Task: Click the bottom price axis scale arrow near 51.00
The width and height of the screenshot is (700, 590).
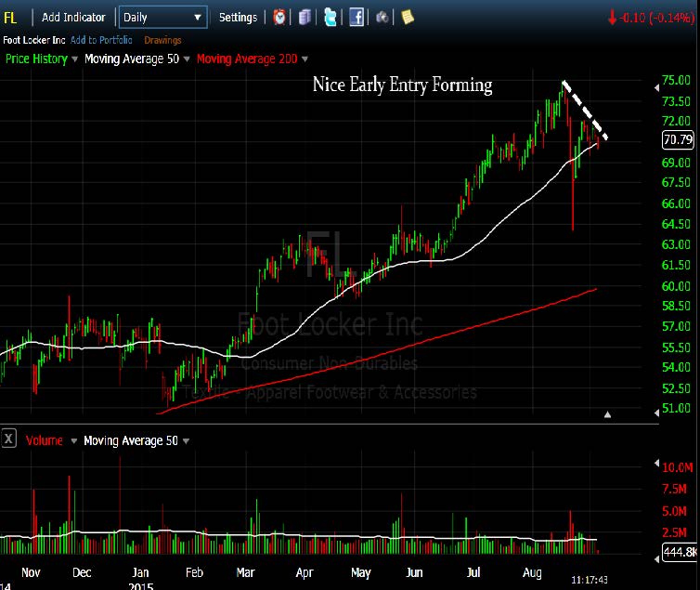Action: [656, 413]
